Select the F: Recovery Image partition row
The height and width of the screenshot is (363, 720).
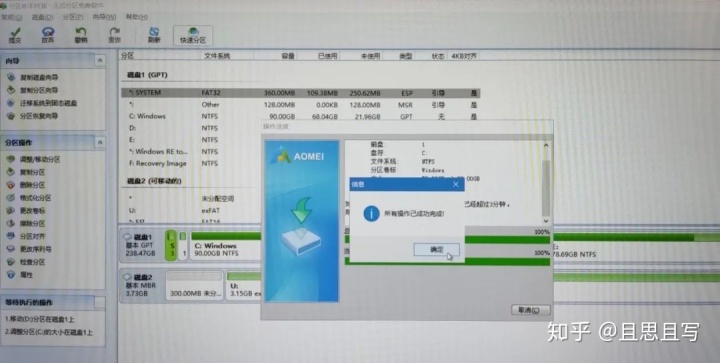click(191, 163)
